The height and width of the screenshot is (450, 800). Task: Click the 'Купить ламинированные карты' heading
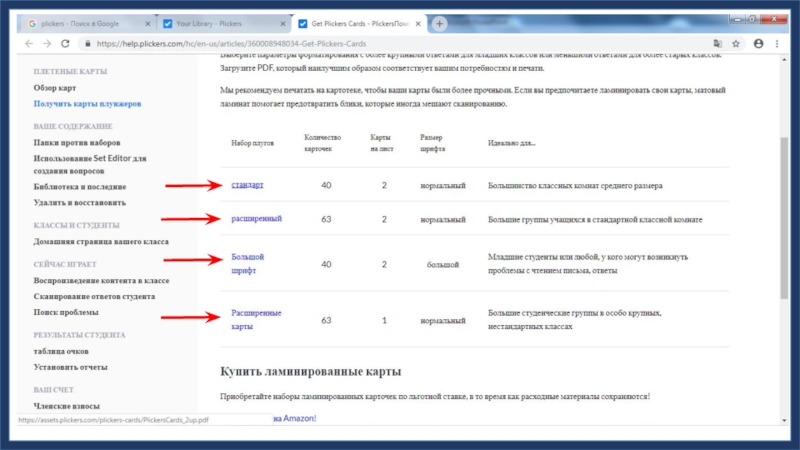pyautogui.click(x=310, y=371)
